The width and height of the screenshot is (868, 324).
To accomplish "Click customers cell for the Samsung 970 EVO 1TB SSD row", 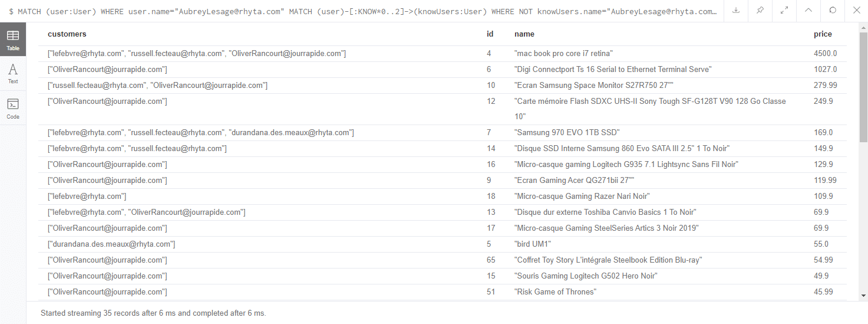I will click(x=201, y=133).
